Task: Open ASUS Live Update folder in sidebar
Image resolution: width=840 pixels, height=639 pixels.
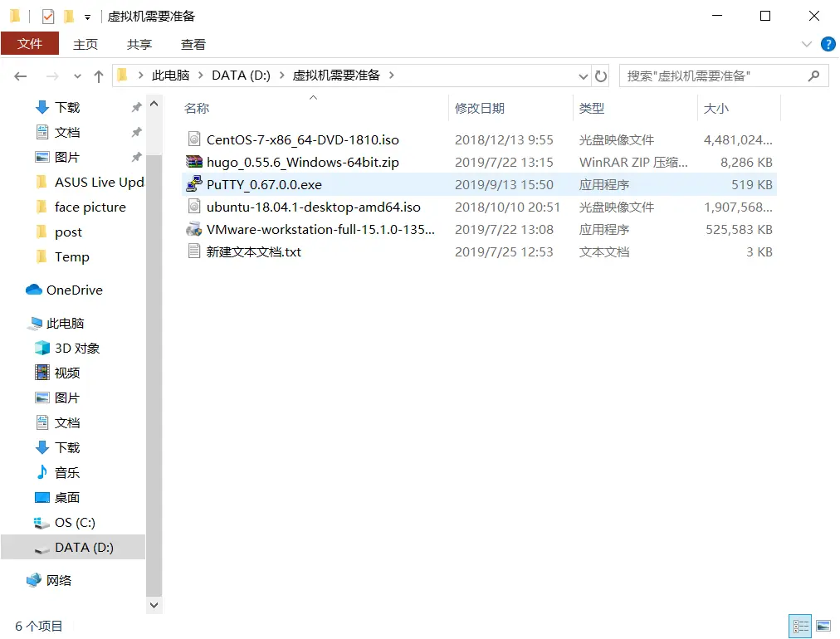Action: [x=89, y=182]
